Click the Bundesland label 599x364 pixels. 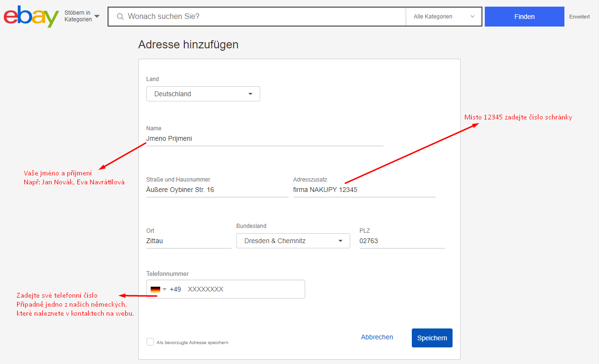(x=252, y=226)
